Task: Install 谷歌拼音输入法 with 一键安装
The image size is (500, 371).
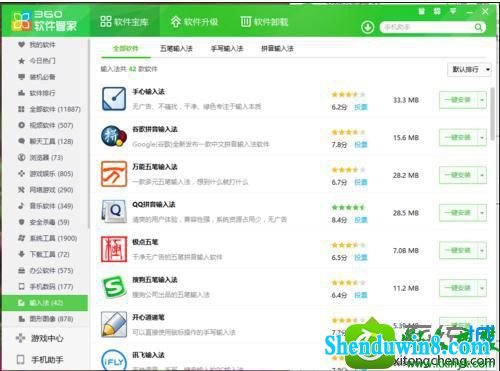Action: pyautogui.click(x=459, y=137)
